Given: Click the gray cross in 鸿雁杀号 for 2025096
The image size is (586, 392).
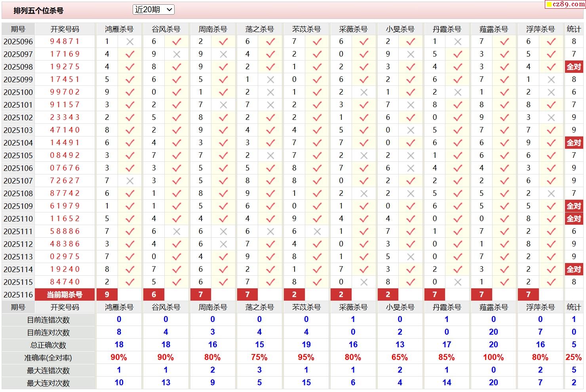Looking at the screenshot, I should pos(130,42).
